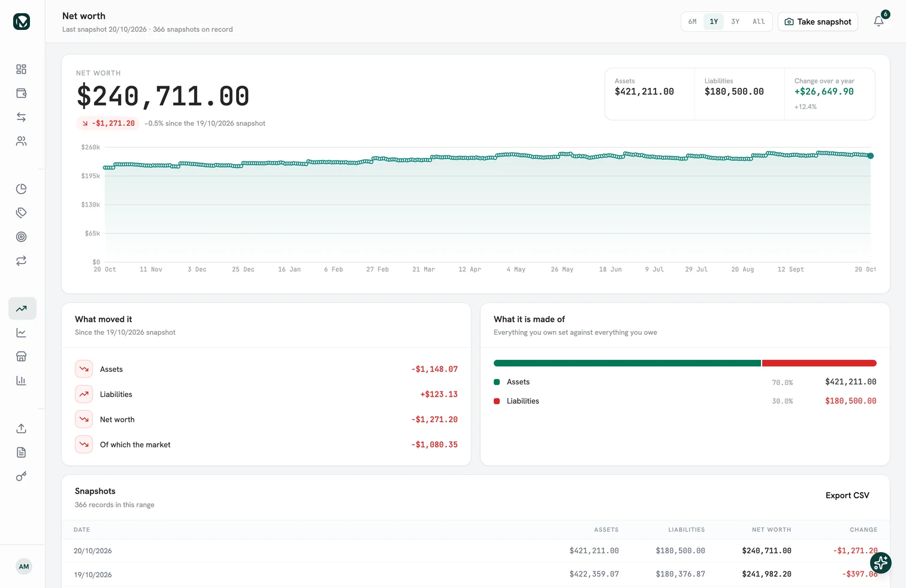Open the upload icon in the sidebar
The image size is (906, 588).
click(x=22, y=429)
